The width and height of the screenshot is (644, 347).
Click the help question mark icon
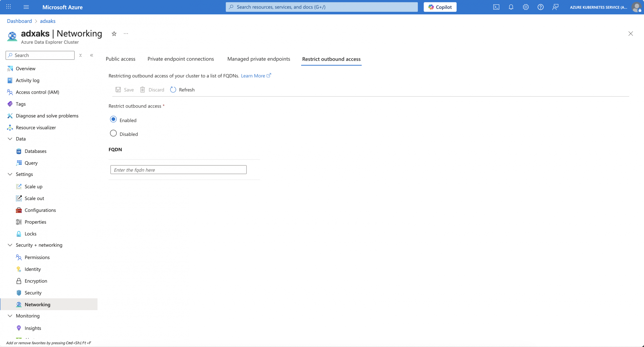540,7
